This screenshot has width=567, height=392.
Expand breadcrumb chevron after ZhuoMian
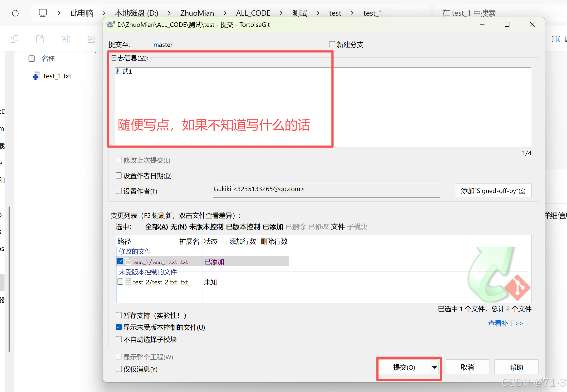225,13
